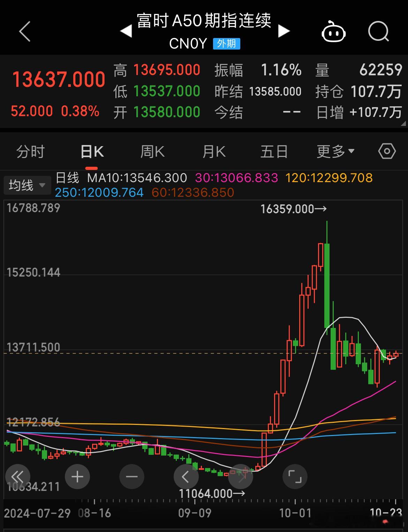Tap the MA10:13546.300 label

point(137,178)
